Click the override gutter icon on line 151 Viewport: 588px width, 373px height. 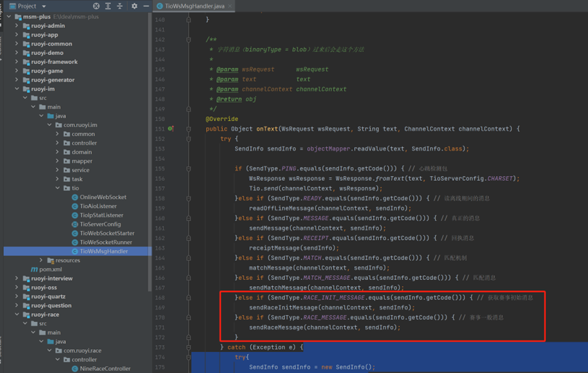click(171, 128)
